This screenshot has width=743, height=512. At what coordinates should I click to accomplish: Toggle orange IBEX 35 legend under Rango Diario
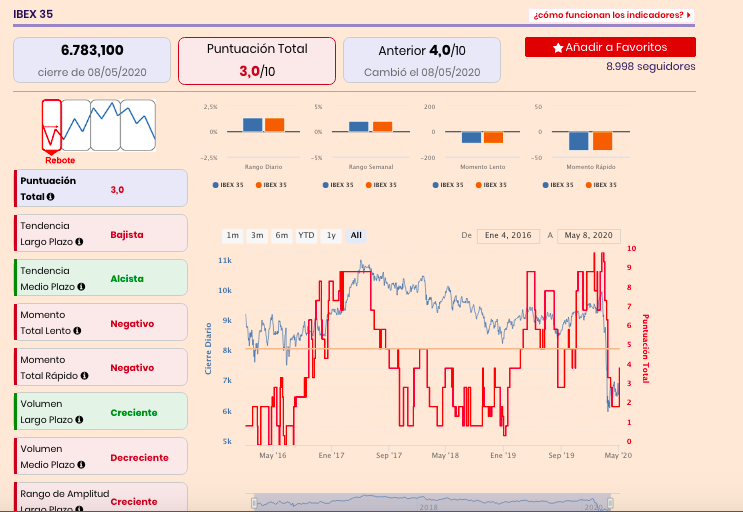(271, 185)
